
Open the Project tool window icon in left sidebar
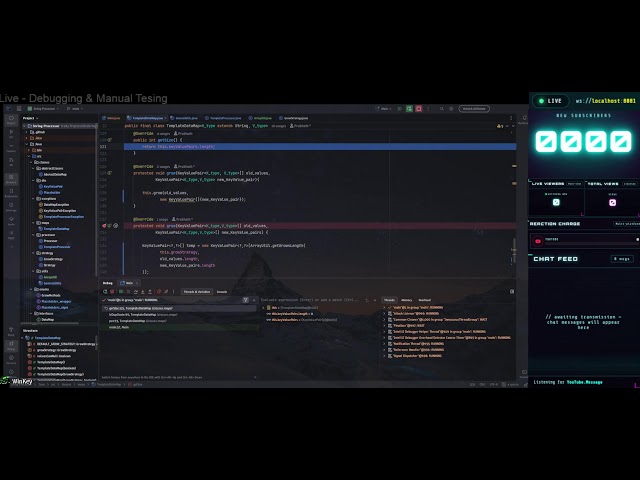11,119
